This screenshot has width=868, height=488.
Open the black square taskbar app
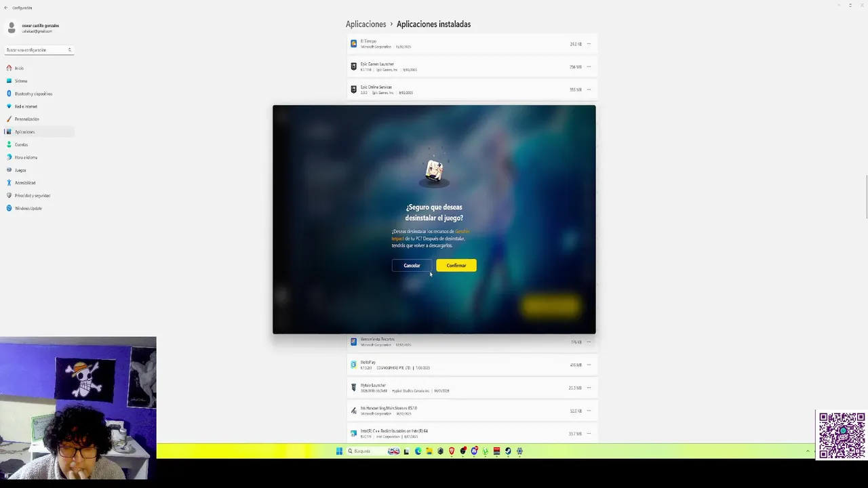tap(406, 451)
